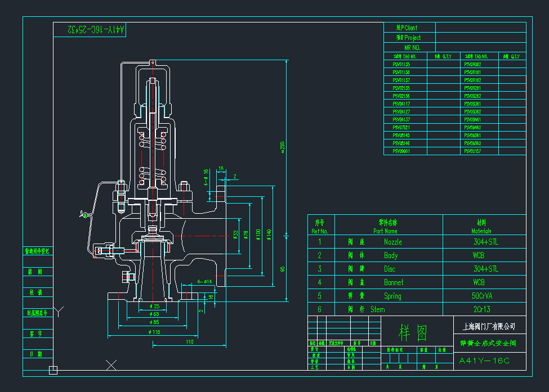Select the mirrored A41Y-16C-25×32 title label
The image size is (549, 392).
[90, 29]
